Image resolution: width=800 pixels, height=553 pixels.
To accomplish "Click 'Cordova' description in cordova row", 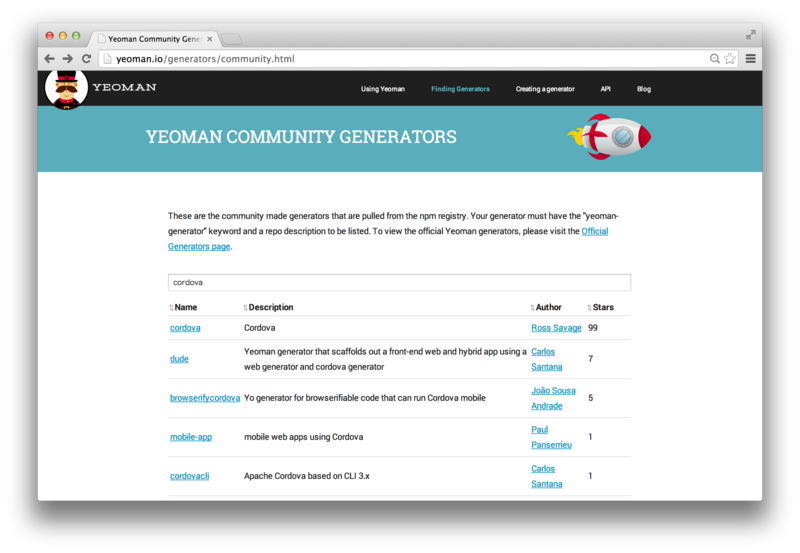I will 259,328.
